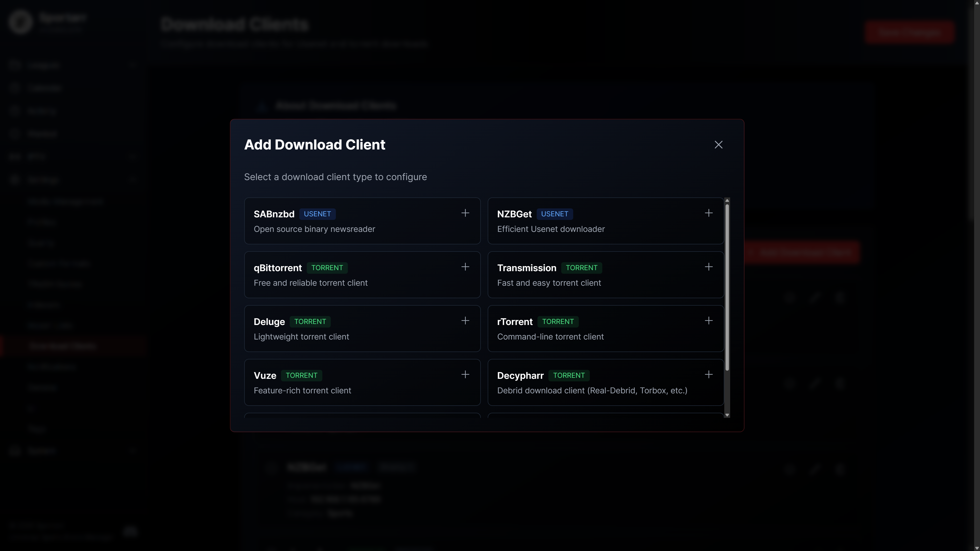Click 'Open source binary newsreader' description

(x=314, y=229)
